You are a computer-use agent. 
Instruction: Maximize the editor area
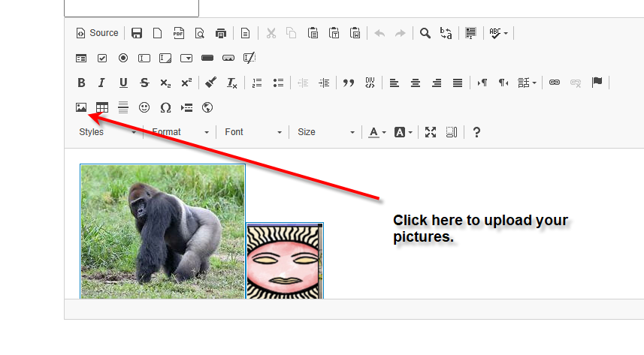coord(431,132)
